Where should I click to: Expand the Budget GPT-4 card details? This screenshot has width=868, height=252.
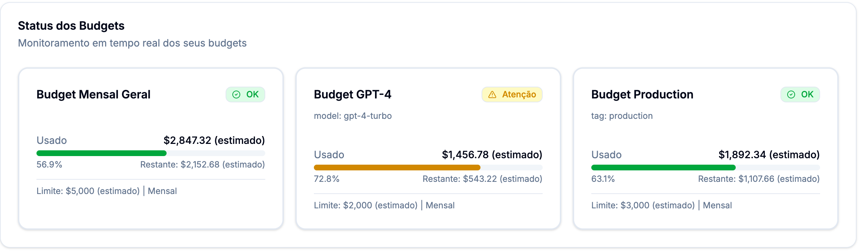pyautogui.click(x=428, y=147)
